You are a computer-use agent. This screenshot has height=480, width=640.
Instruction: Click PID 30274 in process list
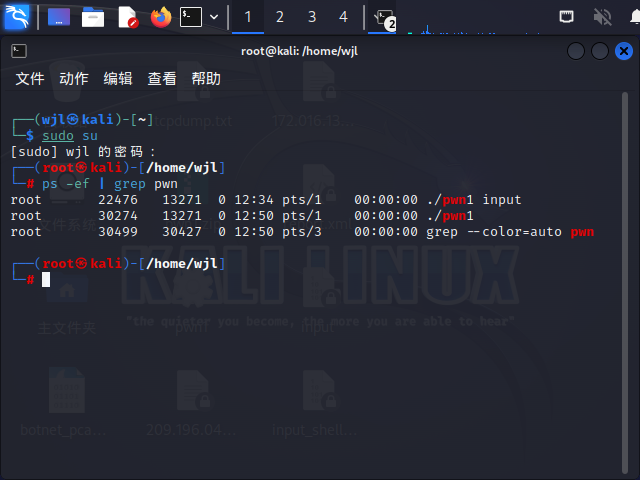[118, 216]
